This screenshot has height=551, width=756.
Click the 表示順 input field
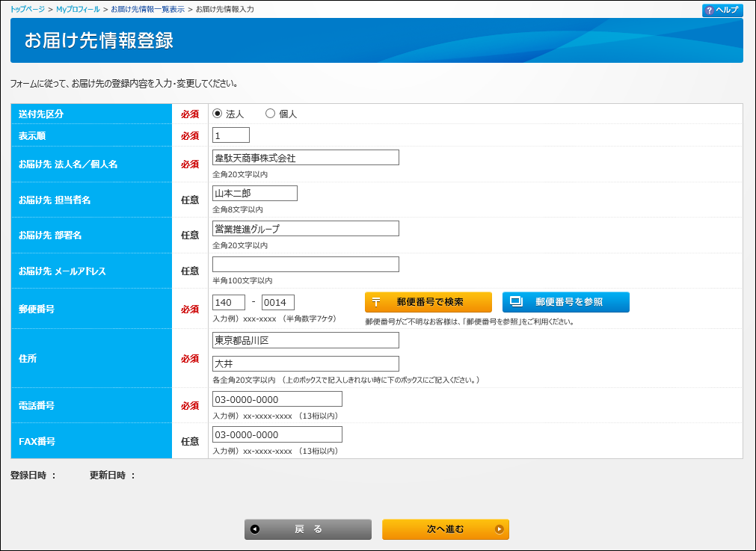231,135
